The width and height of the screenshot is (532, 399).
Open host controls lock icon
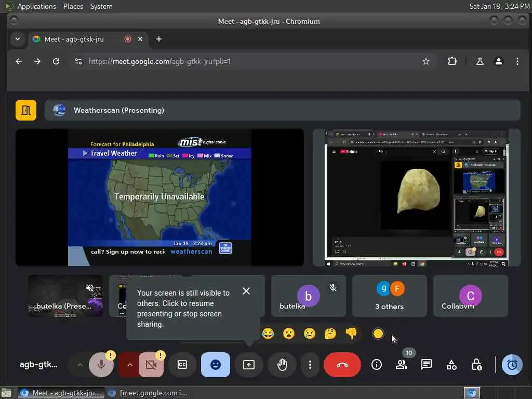pos(476,365)
